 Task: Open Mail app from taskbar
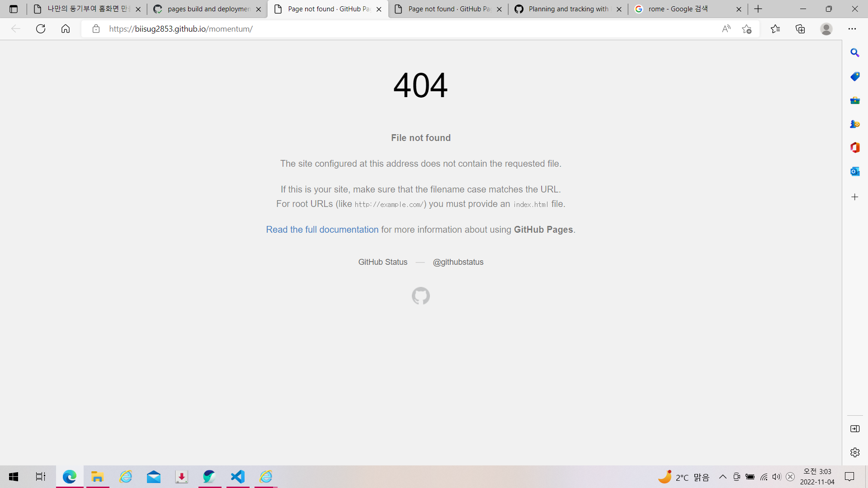point(154,477)
